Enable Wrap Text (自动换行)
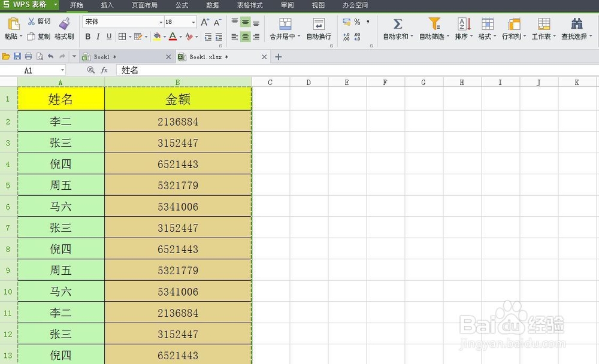 [x=318, y=26]
